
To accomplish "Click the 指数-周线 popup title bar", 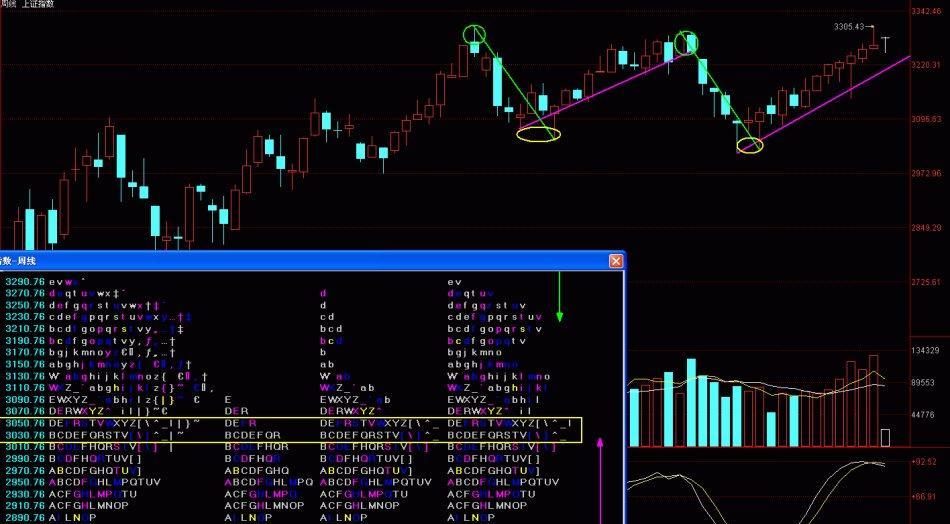I will click(x=312, y=261).
